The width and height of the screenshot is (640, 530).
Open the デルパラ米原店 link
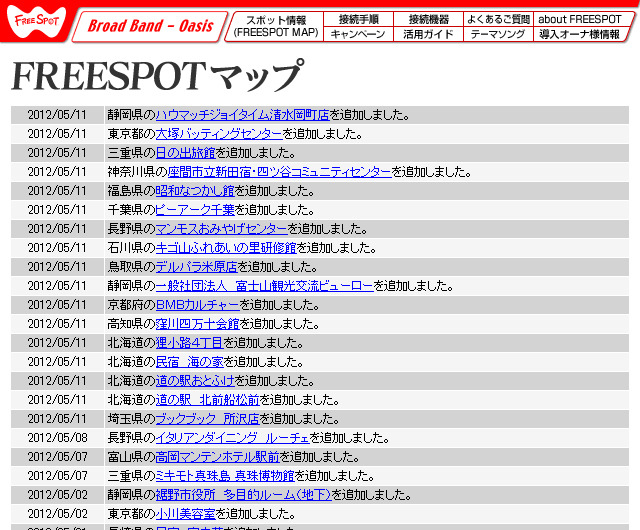tap(196, 267)
